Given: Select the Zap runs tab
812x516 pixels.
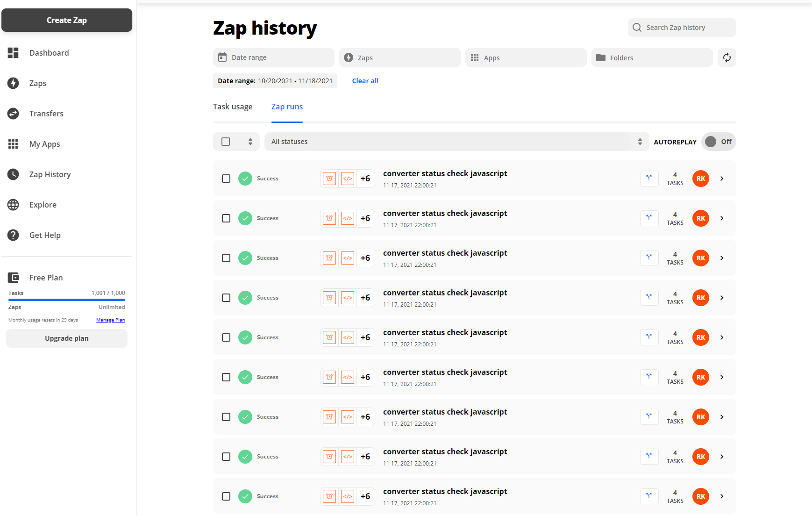Looking at the screenshot, I should point(287,107).
